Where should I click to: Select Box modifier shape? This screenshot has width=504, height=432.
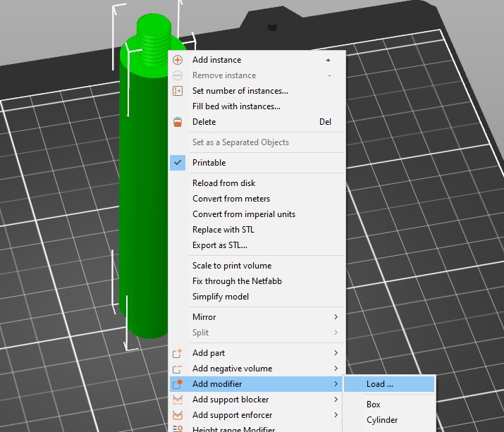click(373, 405)
